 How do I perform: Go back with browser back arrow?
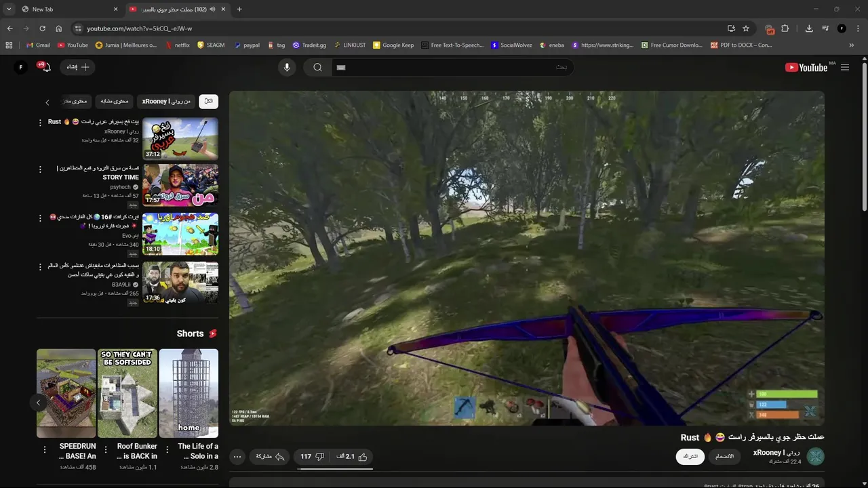coord(9,28)
